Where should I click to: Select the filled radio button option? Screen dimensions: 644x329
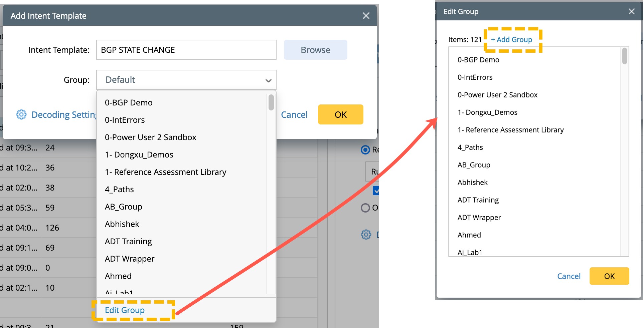365,150
